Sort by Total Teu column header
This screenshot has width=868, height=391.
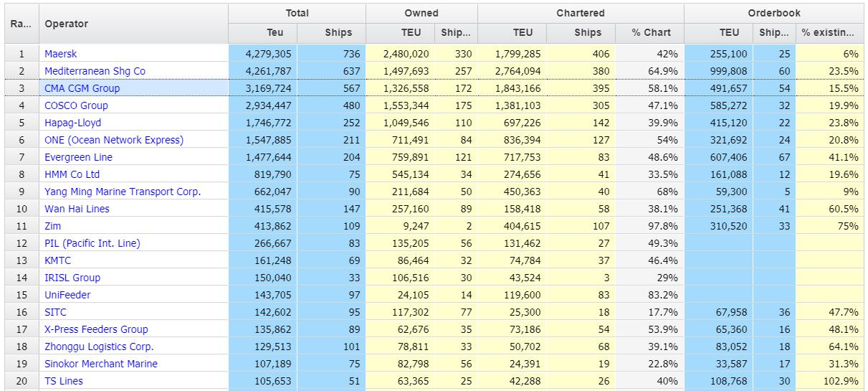[262, 33]
